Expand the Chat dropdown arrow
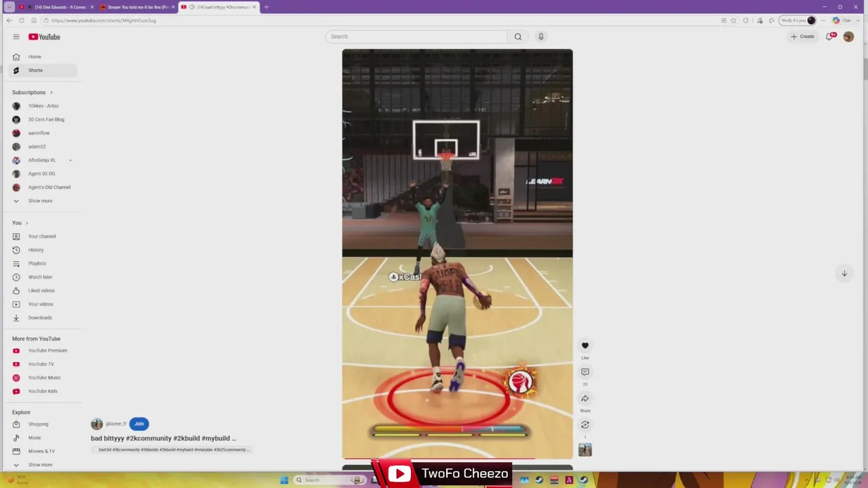868x488 pixels. [x=856, y=20]
